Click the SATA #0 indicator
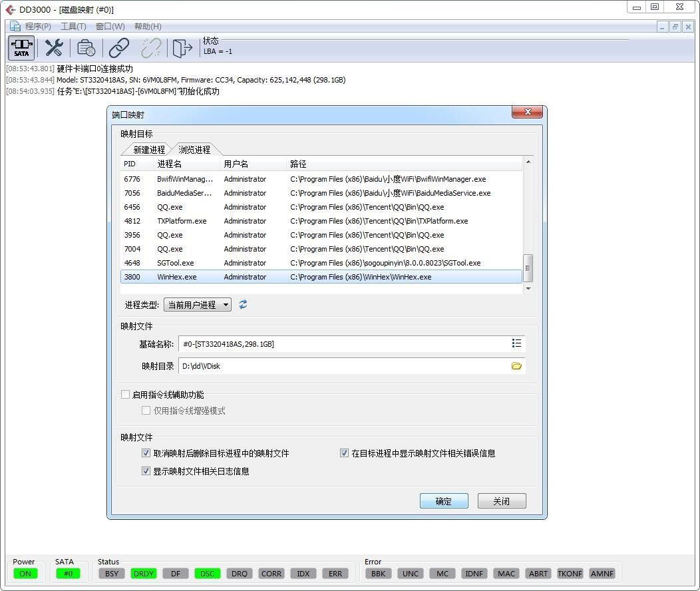700x591 pixels. [x=68, y=574]
